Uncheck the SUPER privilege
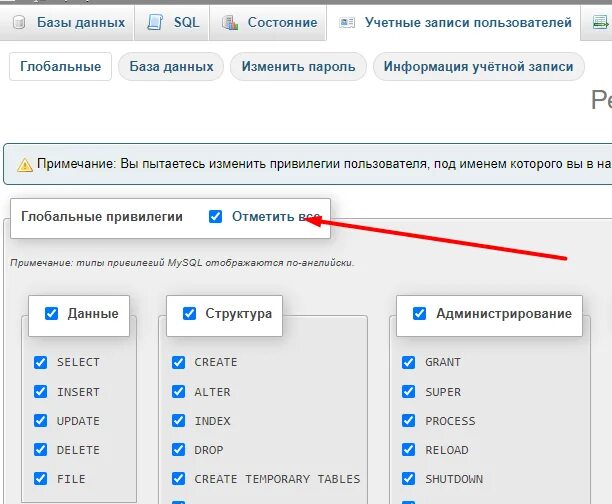The width and height of the screenshot is (612, 504). [x=408, y=392]
